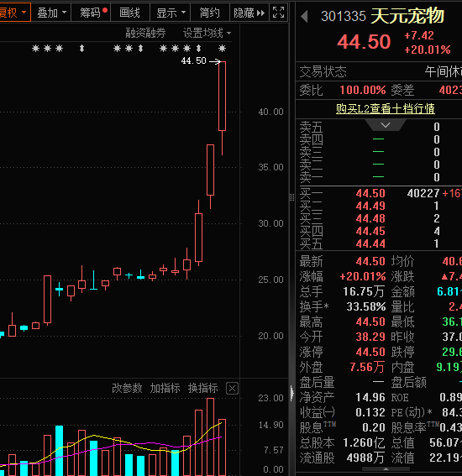Click 改参数 to edit indicator parameters
462x476 pixels.
point(127,388)
